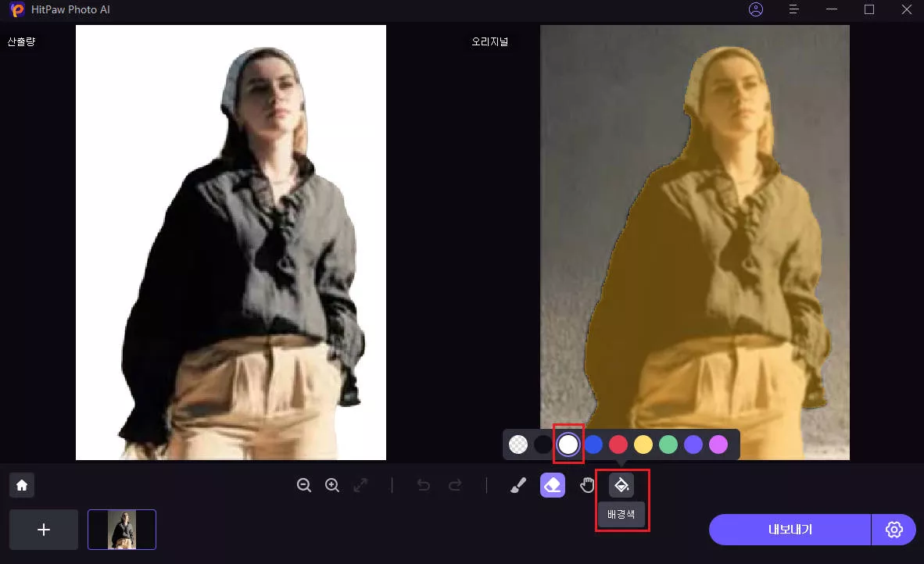924x564 pixels.
Task: Select the Eraser tool
Action: point(553,485)
